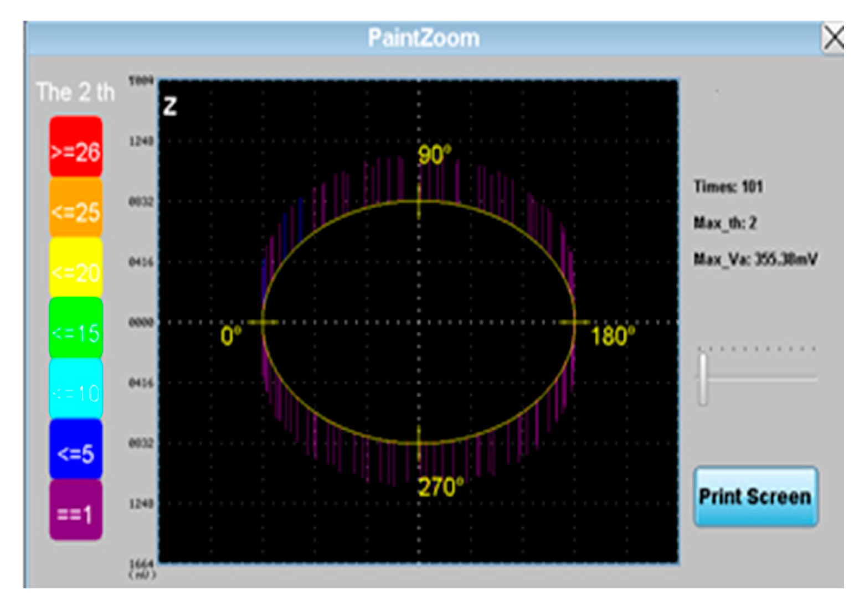This screenshot has height=616, width=864.
Task: Click the 180° phase marker label
Action: [x=613, y=336]
